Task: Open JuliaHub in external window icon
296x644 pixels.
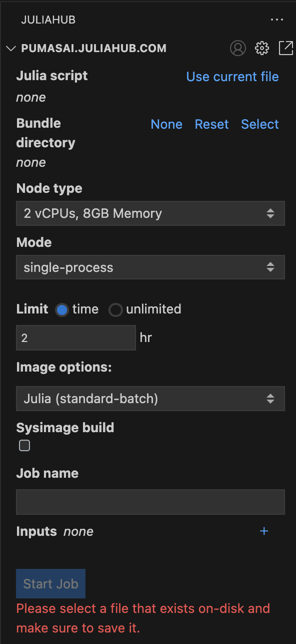Action: (x=285, y=48)
